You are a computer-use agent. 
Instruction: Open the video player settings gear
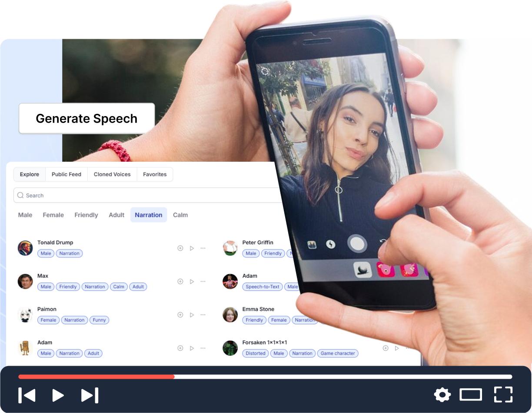pyautogui.click(x=442, y=395)
